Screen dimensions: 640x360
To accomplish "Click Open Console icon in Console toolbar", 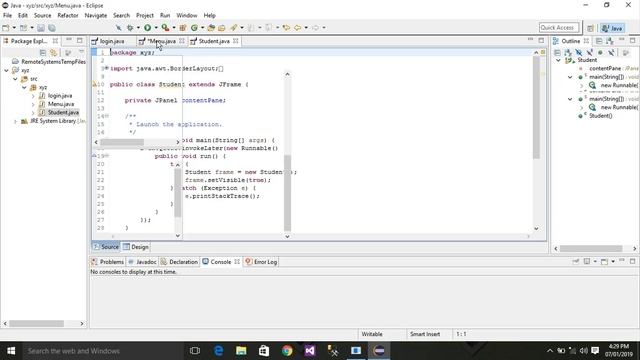I will (x=604, y=261).
